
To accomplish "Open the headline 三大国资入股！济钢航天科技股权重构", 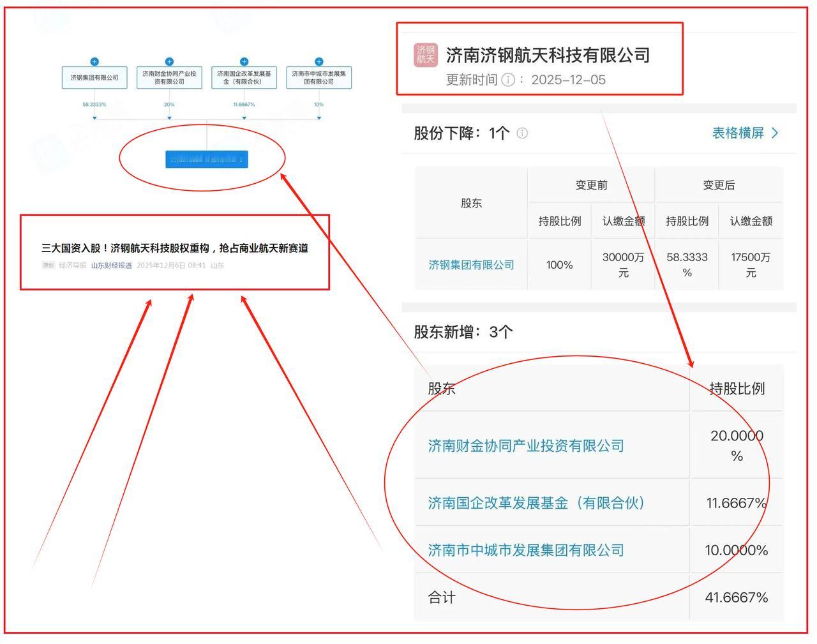I will (x=175, y=248).
